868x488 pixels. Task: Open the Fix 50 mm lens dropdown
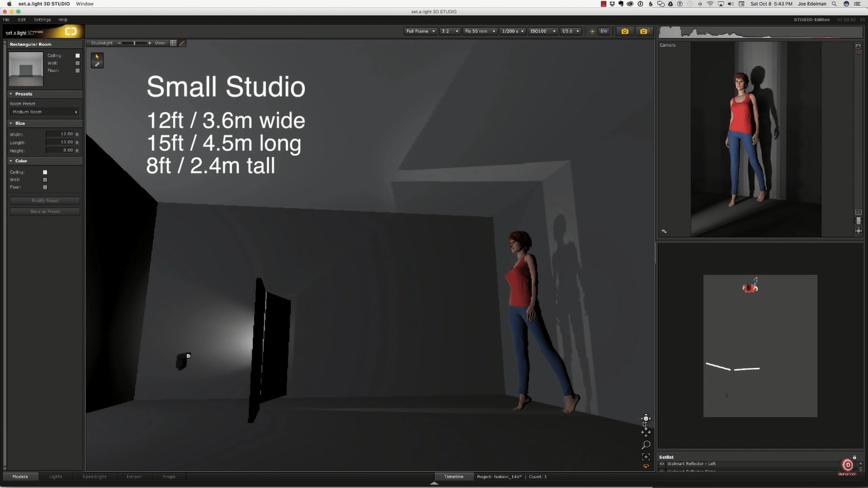point(480,31)
